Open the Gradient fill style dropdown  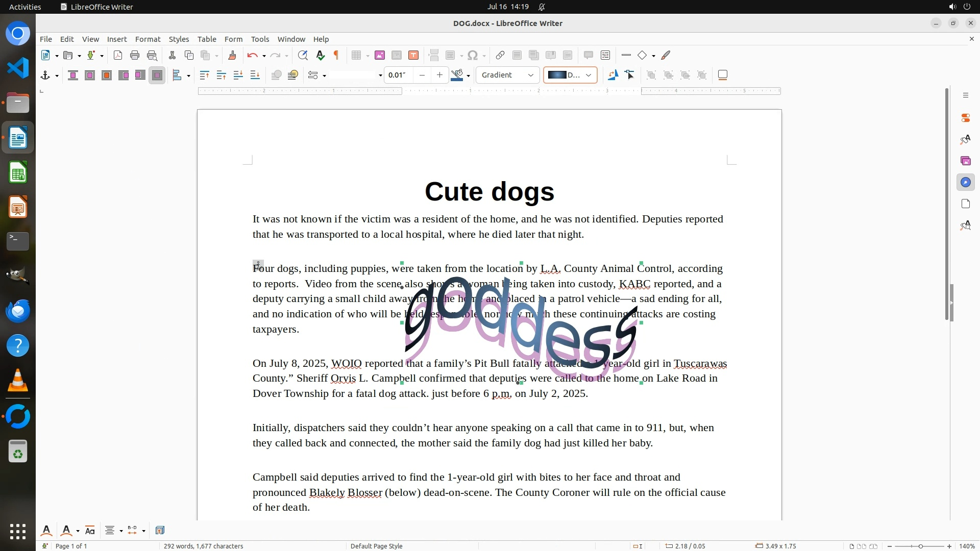click(507, 75)
